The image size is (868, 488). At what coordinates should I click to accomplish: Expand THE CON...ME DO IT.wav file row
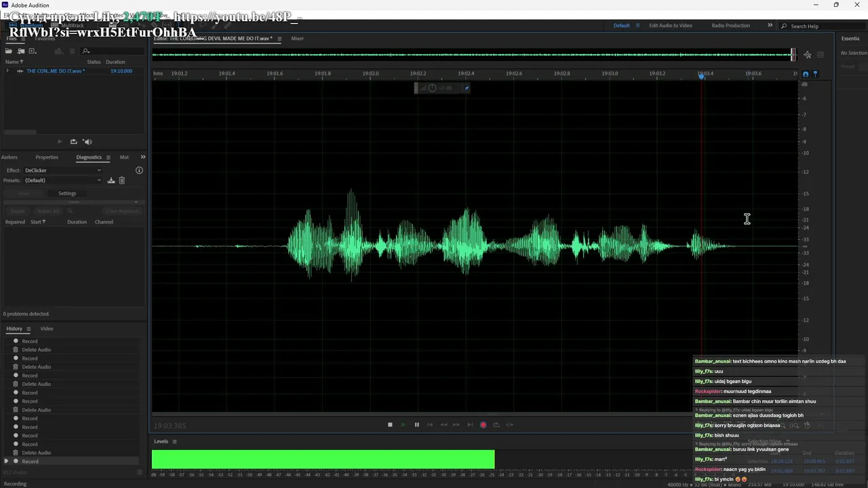tap(7, 70)
